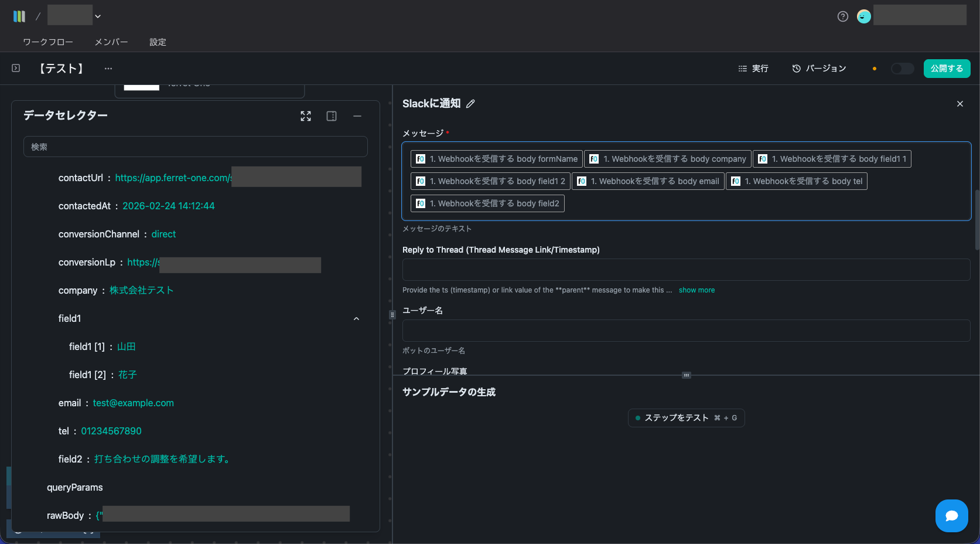980x544 pixels.
Task: Open the blue chat support bubble
Action: point(951,516)
